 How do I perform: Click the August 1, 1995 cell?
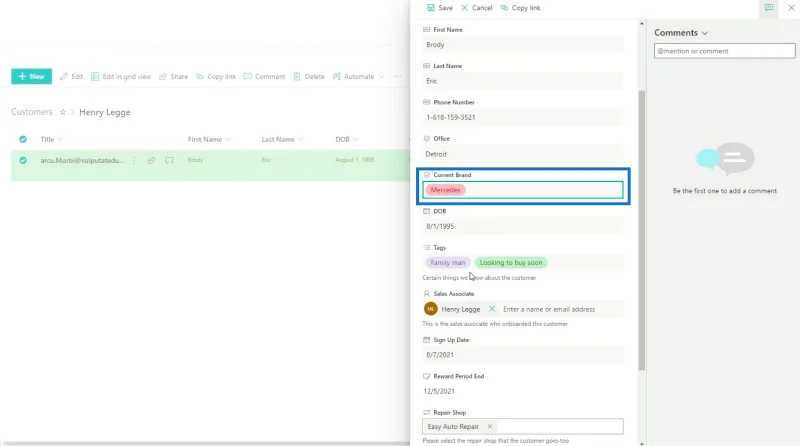click(355, 160)
